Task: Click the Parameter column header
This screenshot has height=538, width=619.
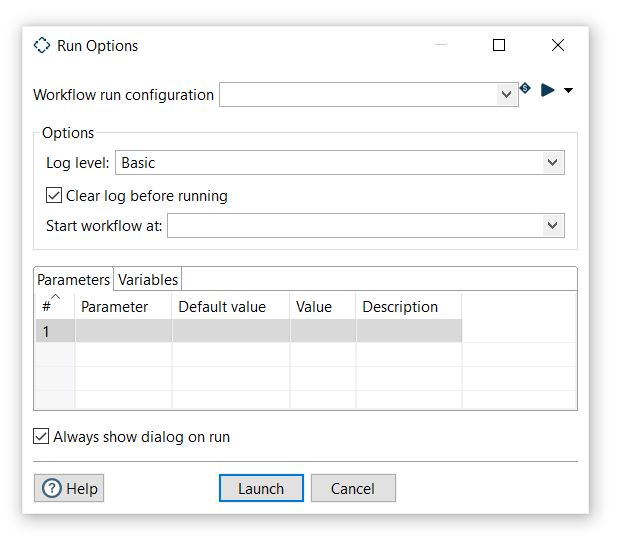Action: click(x=122, y=307)
